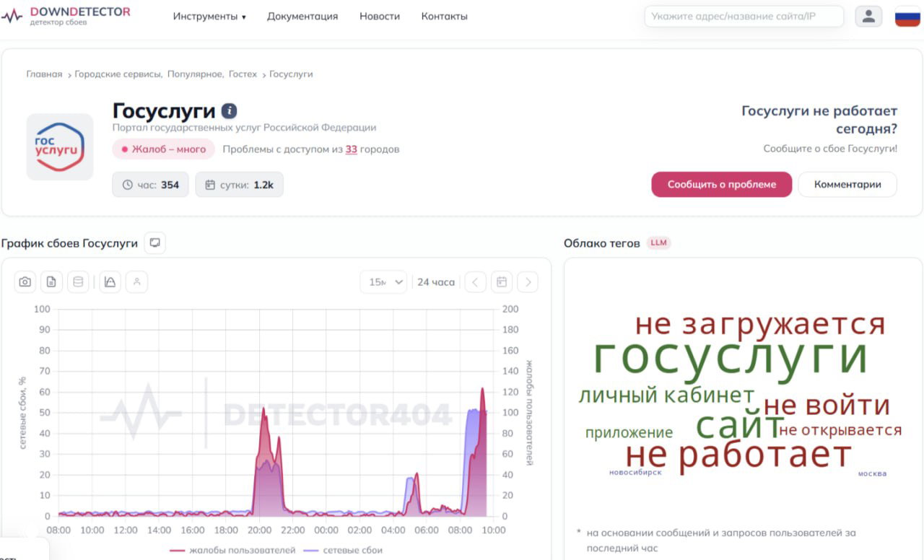Open the «Новости» menu item
The width and height of the screenshot is (924, 560).
click(x=379, y=16)
